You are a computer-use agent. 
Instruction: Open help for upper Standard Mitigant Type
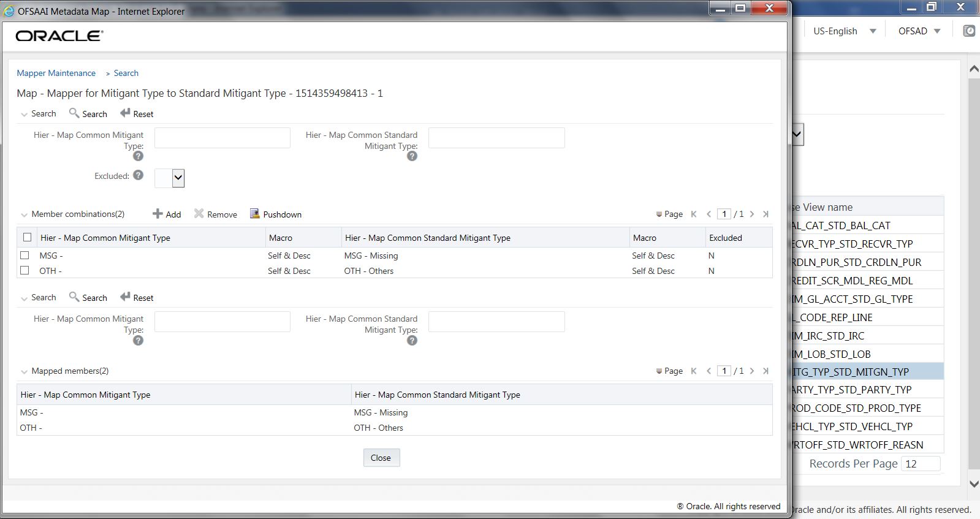pos(412,156)
